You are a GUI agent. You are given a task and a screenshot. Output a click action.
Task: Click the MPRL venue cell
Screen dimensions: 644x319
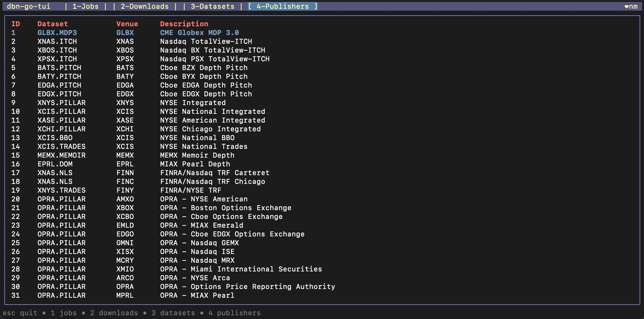125,295
